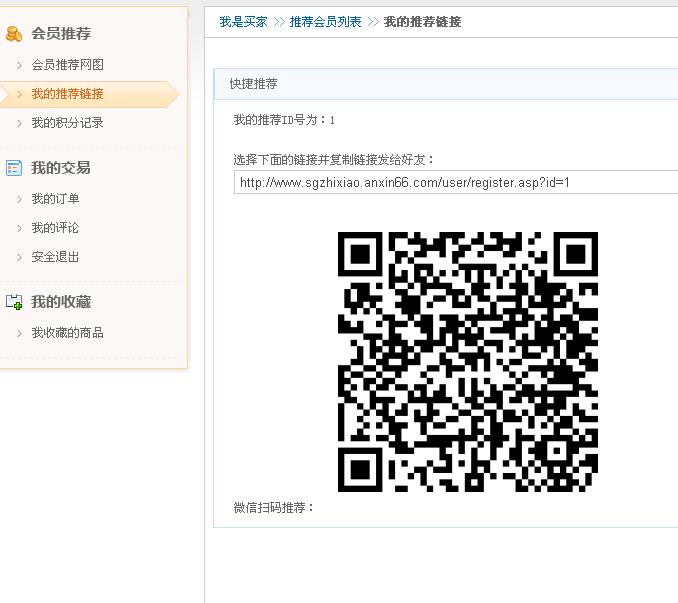Click the chevron beside 我的积分记录
The width and height of the screenshot is (678, 603).
click(19, 123)
